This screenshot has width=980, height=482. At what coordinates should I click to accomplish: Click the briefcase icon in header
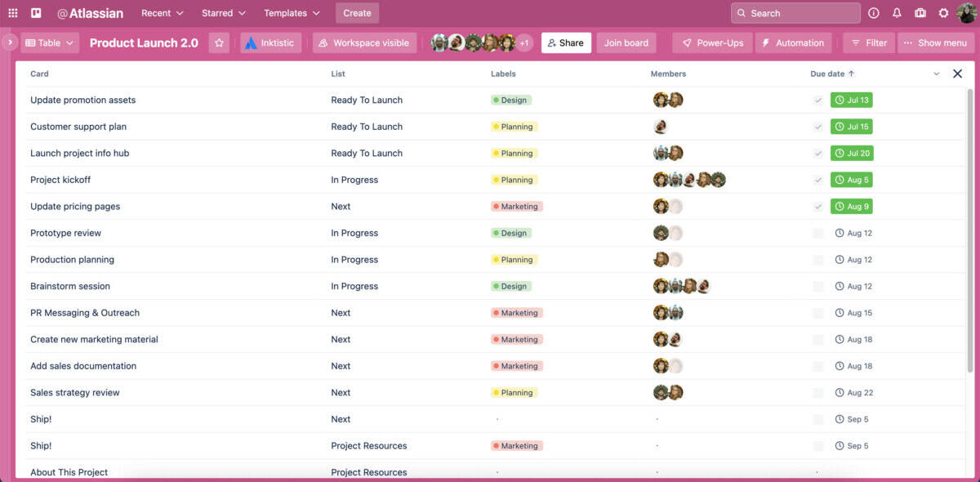920,13
